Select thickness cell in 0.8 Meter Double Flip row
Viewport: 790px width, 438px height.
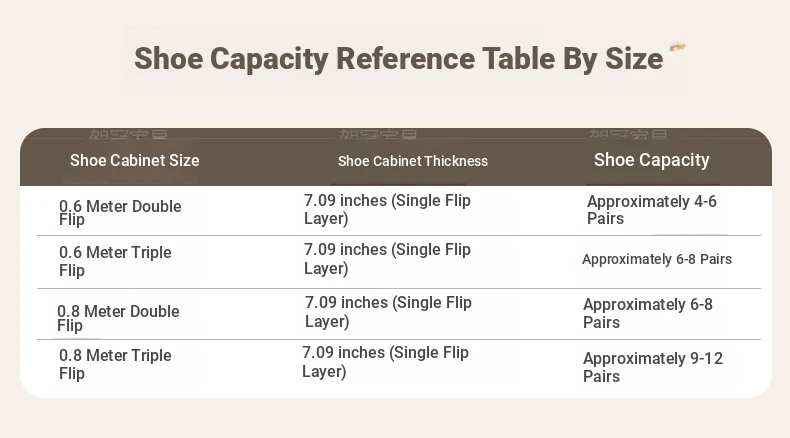click(388, 311)
